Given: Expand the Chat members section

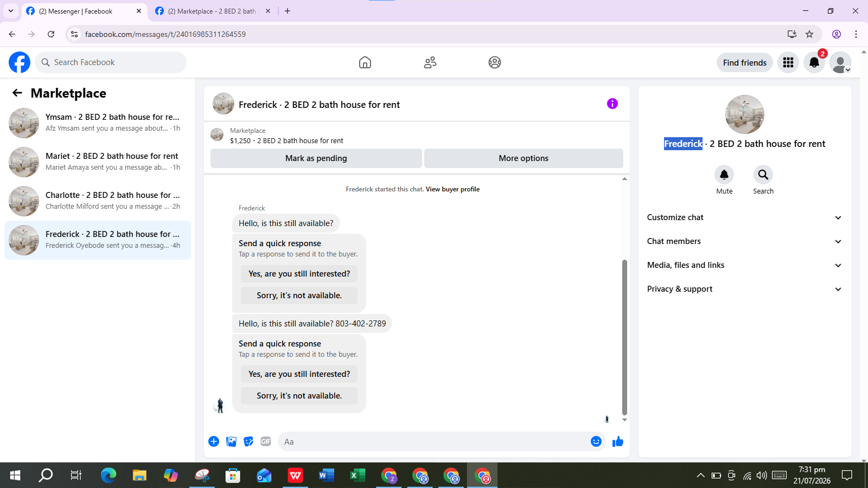Looking at the screenshot, I should (x=744, y=241).
